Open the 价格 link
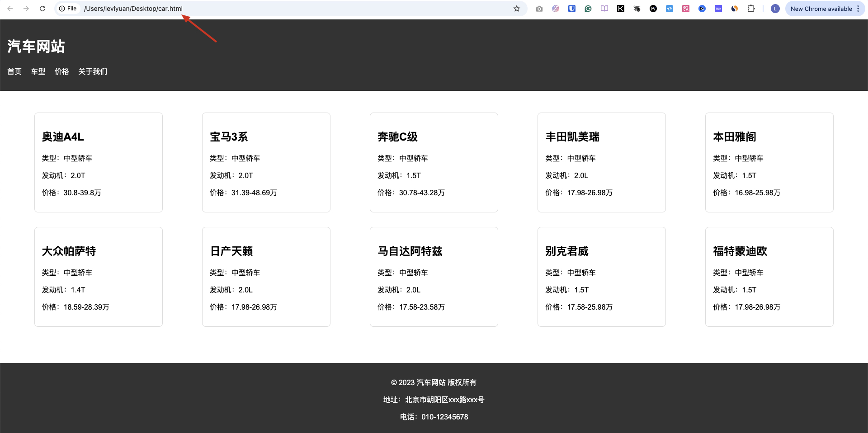 click(61, 71)
